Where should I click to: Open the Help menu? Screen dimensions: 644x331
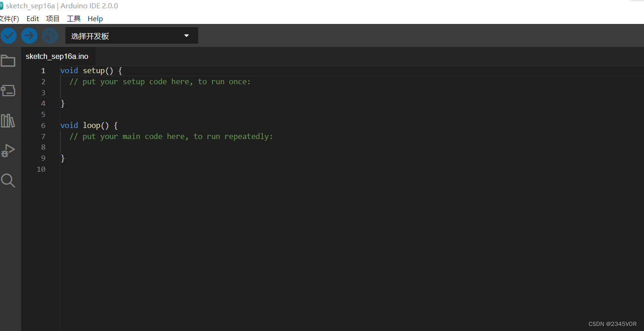tap(95, 18)
